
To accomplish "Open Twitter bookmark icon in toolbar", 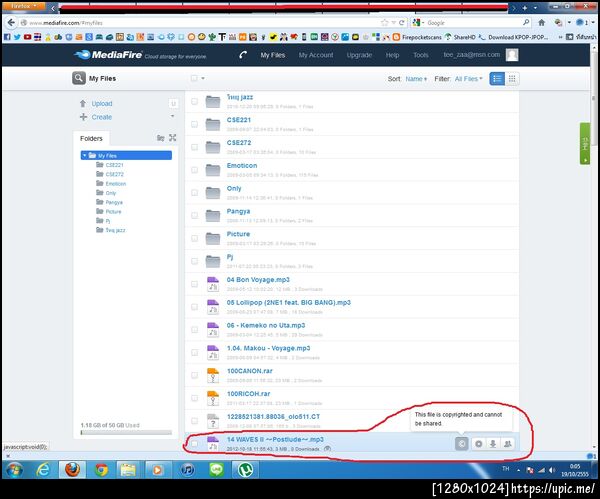I will [17, 37].
